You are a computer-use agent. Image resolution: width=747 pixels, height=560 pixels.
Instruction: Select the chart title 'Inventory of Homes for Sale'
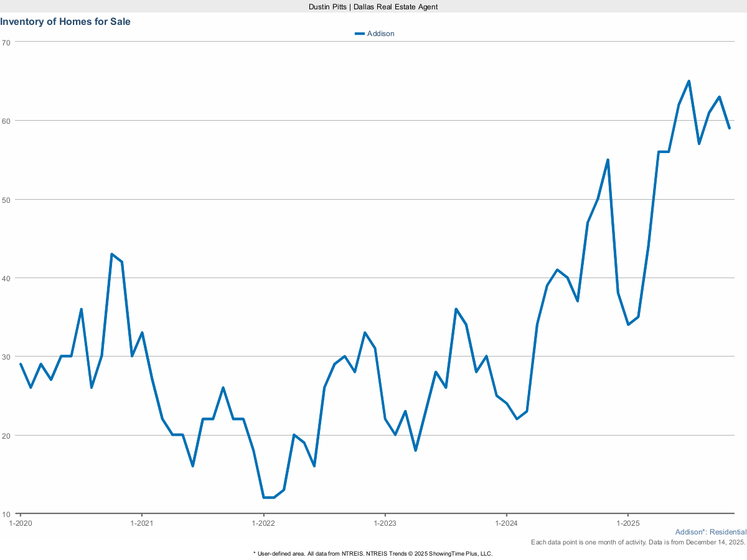pos(65,21)
